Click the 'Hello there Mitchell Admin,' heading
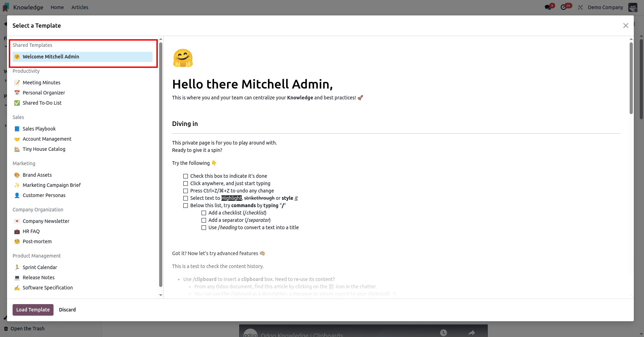 (253, 84)
